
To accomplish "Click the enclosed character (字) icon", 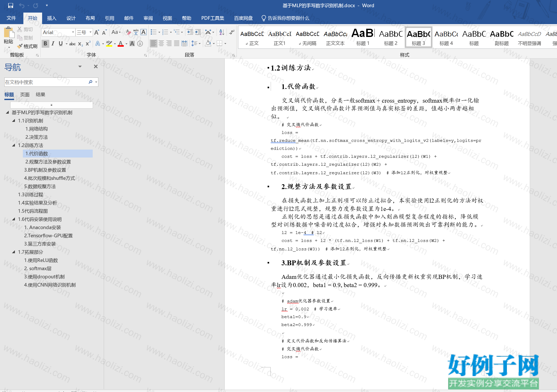I will click(140, 44).
